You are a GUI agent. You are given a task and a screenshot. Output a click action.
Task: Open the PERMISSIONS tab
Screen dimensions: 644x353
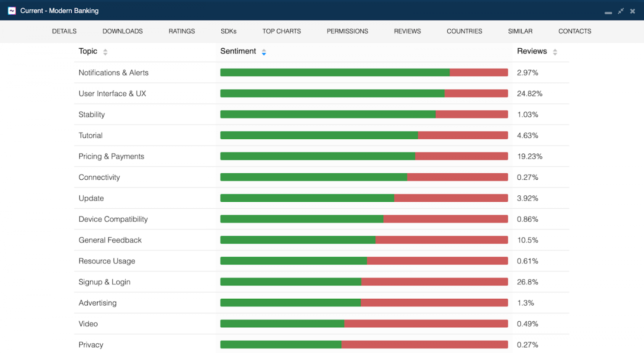pos(347,31)
